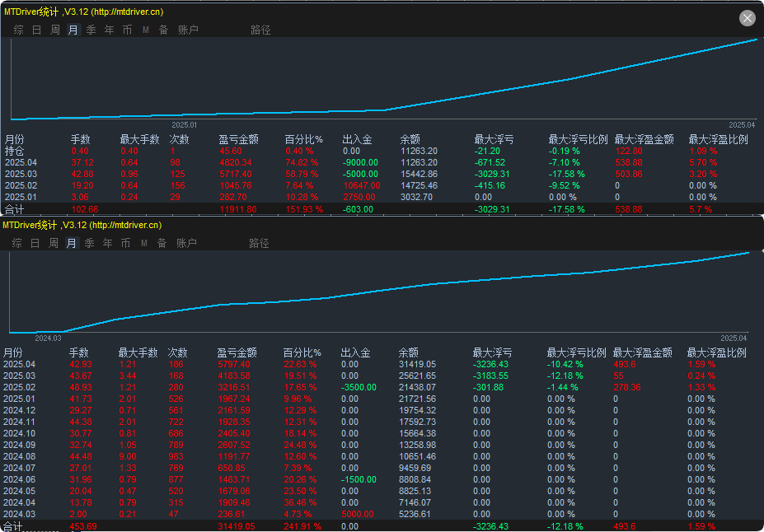Close the statistics window with X button

click(747, 18)
